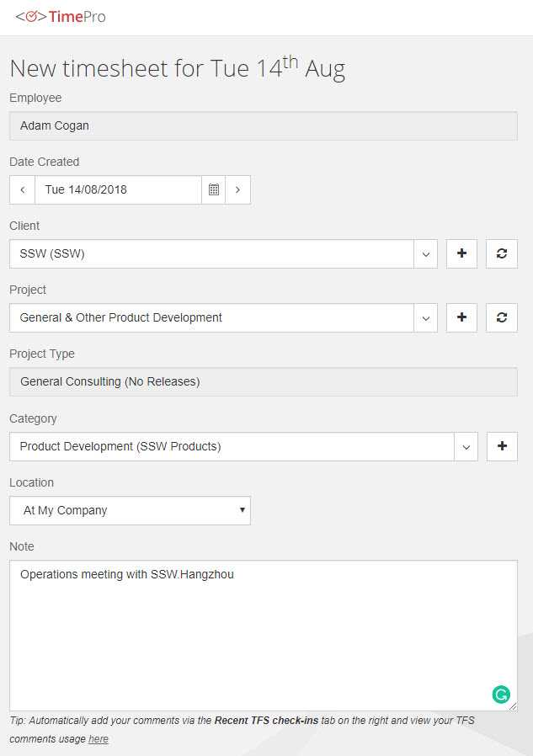Go to previous day arrow
533x756 pixels.
pyautogui.click(x=23, y=190)
